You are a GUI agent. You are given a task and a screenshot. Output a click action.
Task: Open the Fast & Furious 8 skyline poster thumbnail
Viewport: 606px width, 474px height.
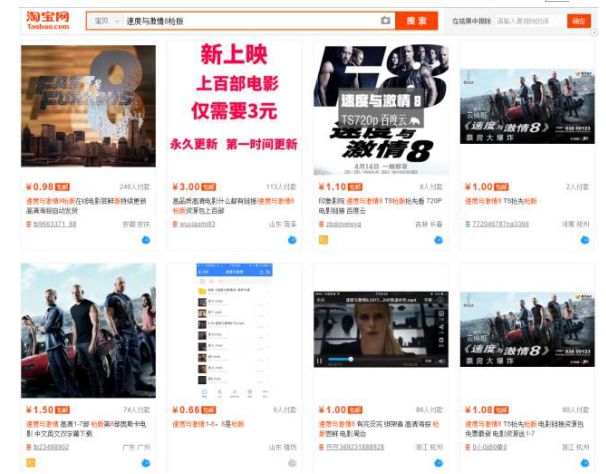[89, 106]
